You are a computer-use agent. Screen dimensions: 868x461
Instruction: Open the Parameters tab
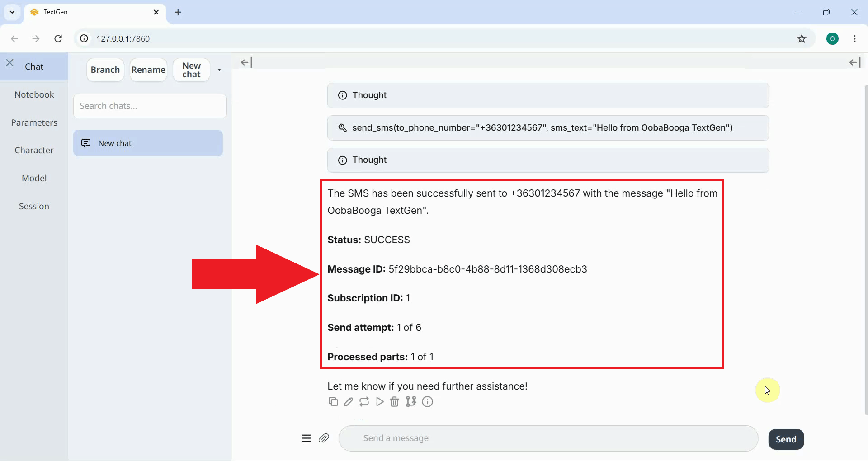(34, 122)
